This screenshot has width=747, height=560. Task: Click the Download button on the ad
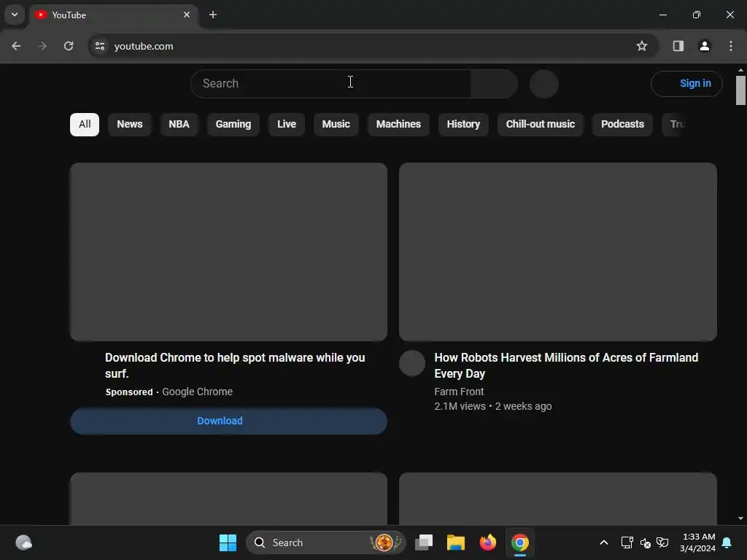click(x=228, y=421)
